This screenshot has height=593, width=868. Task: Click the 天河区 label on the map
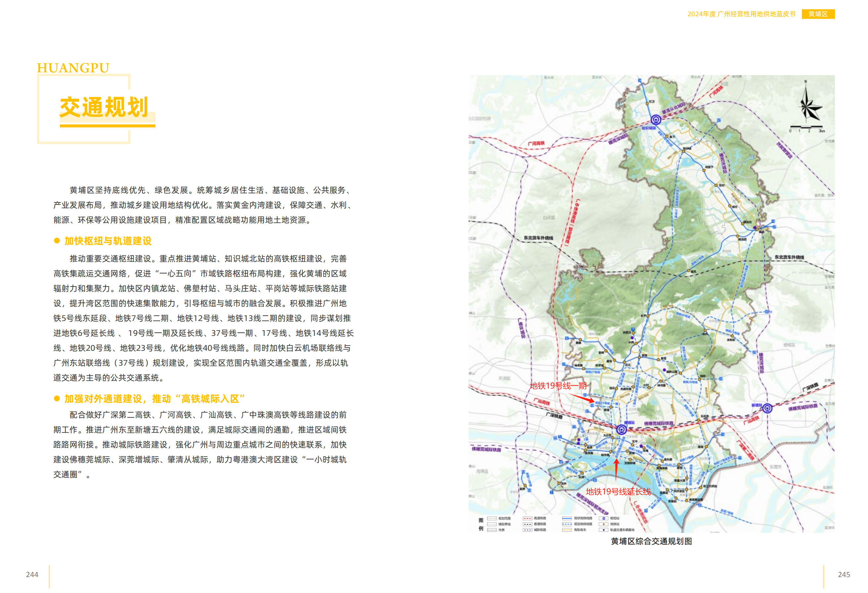pos(504,379)
